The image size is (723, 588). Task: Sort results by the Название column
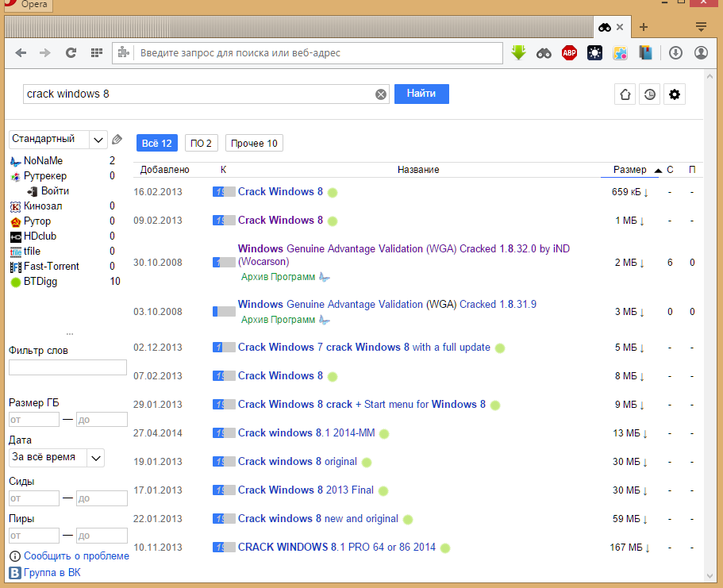(x=418, y=170)
